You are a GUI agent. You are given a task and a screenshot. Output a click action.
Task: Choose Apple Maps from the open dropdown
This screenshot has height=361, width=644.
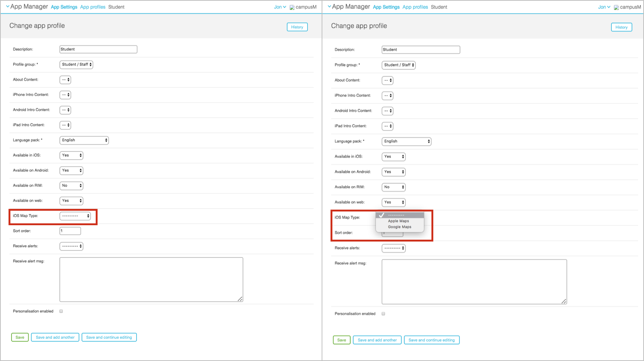[400, 221]
